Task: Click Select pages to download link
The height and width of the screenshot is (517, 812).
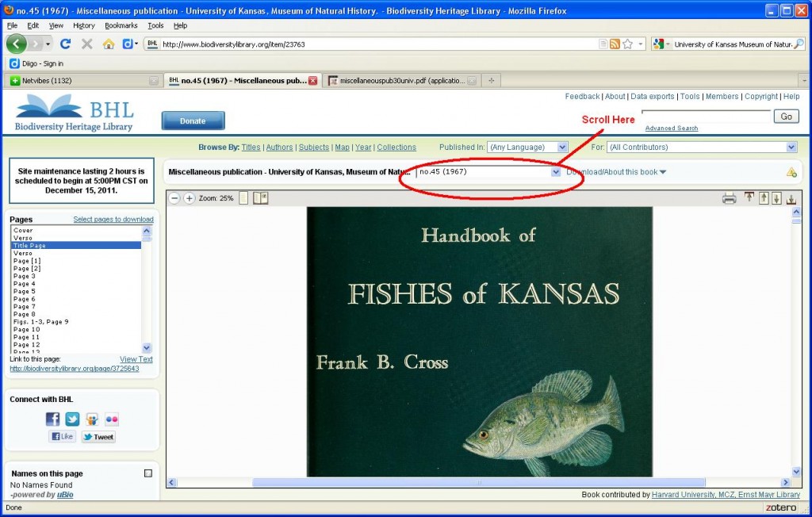Action: [x=113, y=219]
